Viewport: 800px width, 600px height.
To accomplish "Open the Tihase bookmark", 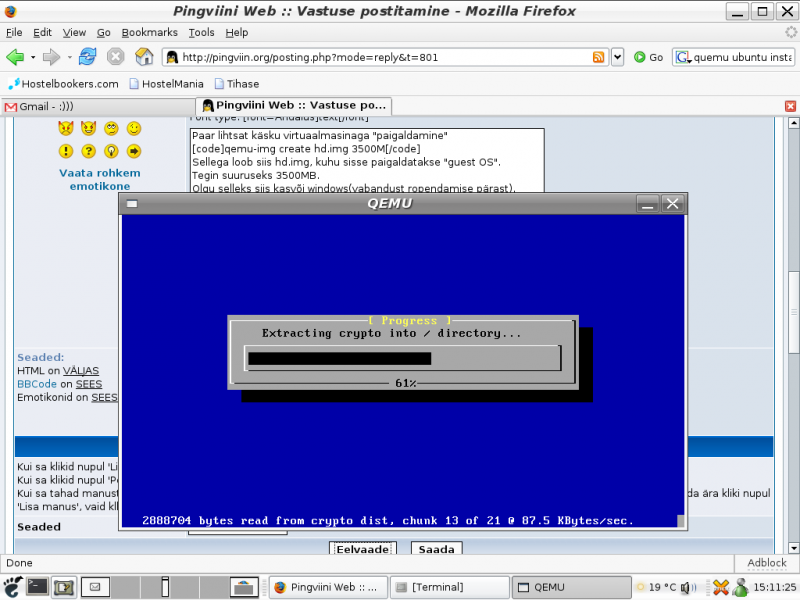I will click(x=237, y=84).
